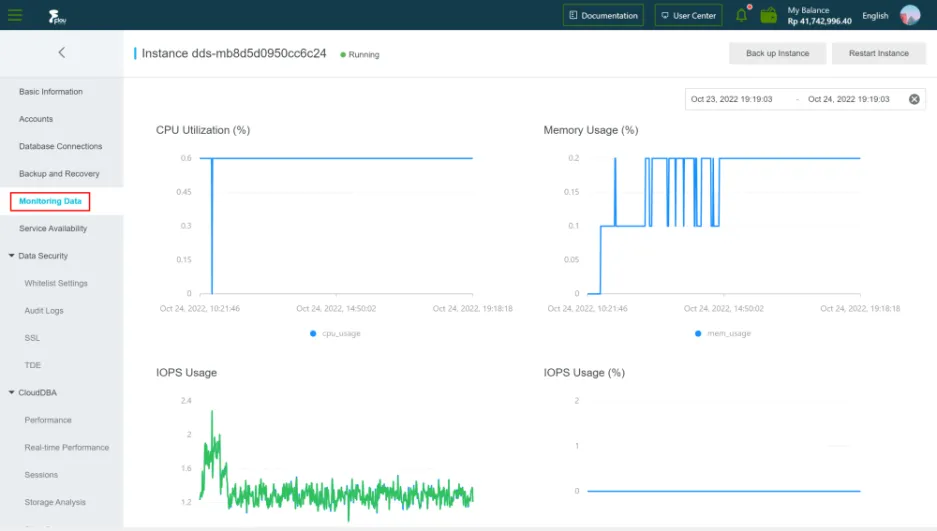Click the start date field Oct 23, 2022

click(x=731, y=99)
